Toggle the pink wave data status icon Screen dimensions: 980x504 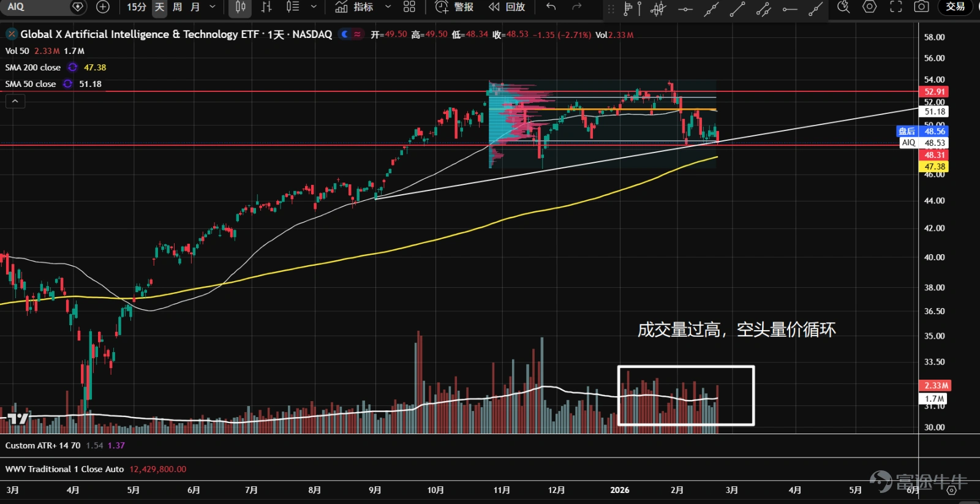pos(357,34)
